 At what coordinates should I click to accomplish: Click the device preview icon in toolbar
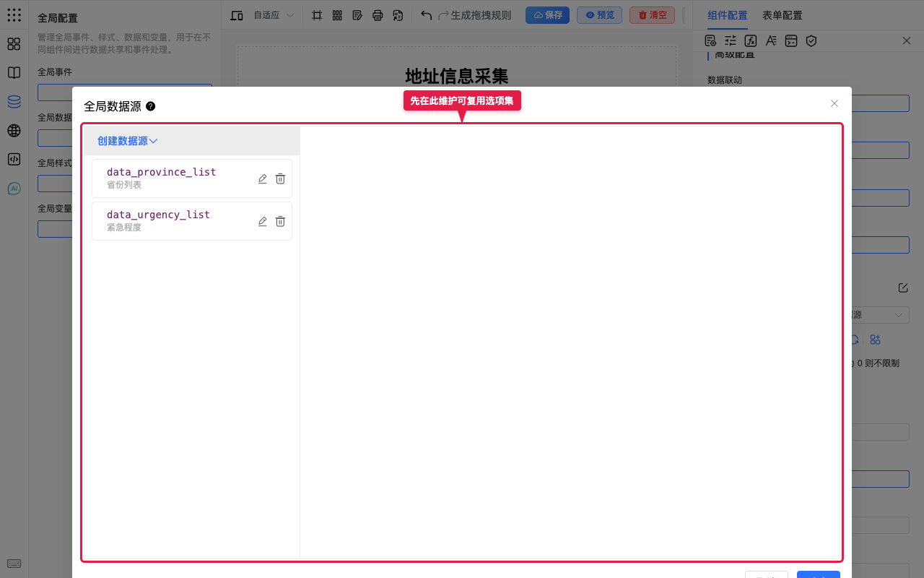click(237, 15)
